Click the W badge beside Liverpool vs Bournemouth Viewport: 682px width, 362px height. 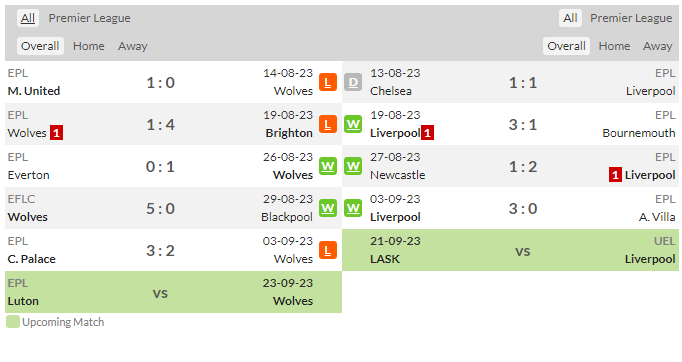(353, 124)
